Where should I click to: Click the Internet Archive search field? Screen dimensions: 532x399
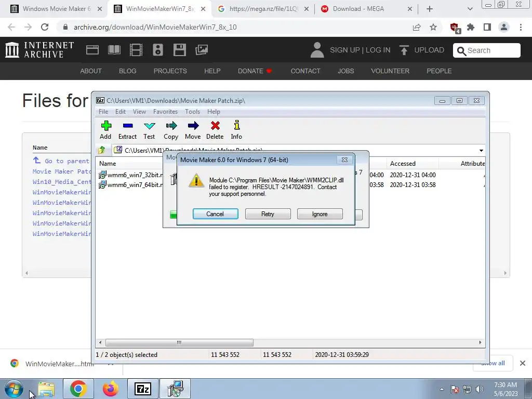[486, 50]
